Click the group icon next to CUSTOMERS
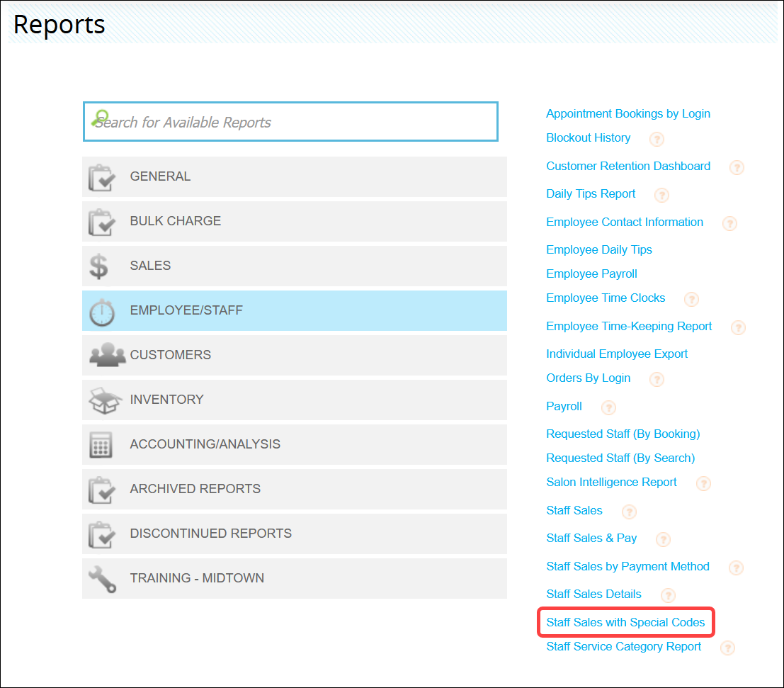The image size is (784, 688). coord(105,355)
